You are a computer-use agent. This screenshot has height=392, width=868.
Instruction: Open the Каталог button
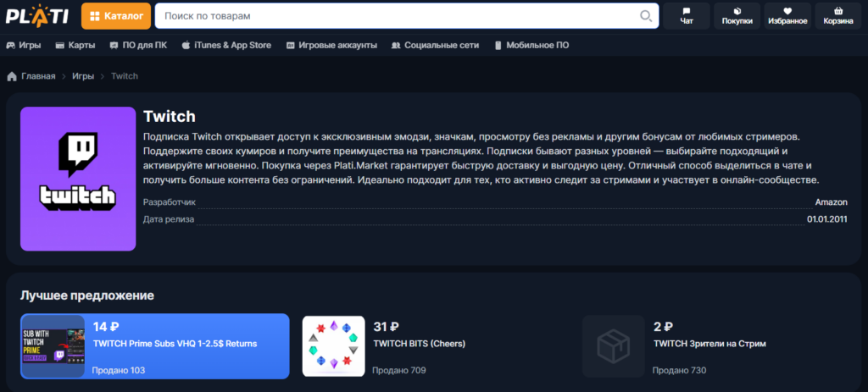(x=116, y=15)
